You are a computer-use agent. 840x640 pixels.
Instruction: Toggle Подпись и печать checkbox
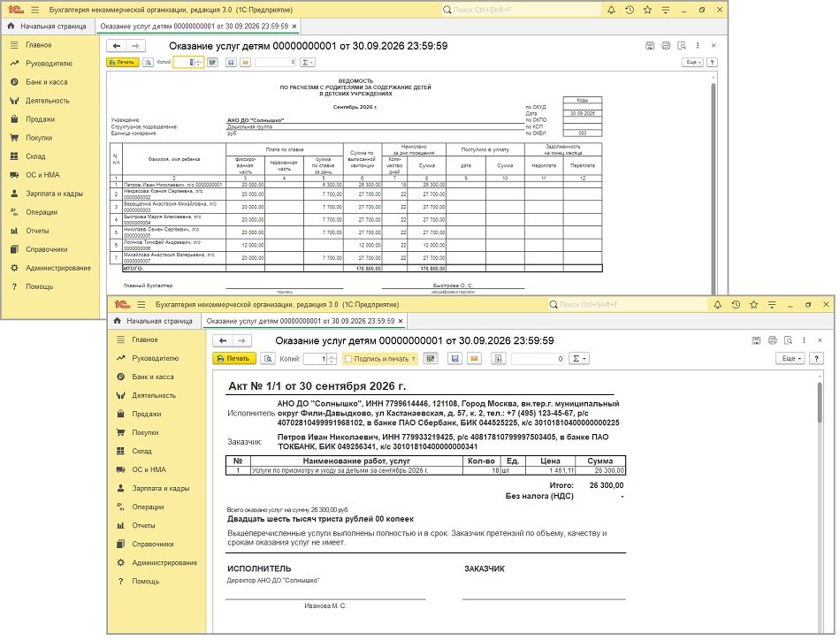(x=348, y=359)
